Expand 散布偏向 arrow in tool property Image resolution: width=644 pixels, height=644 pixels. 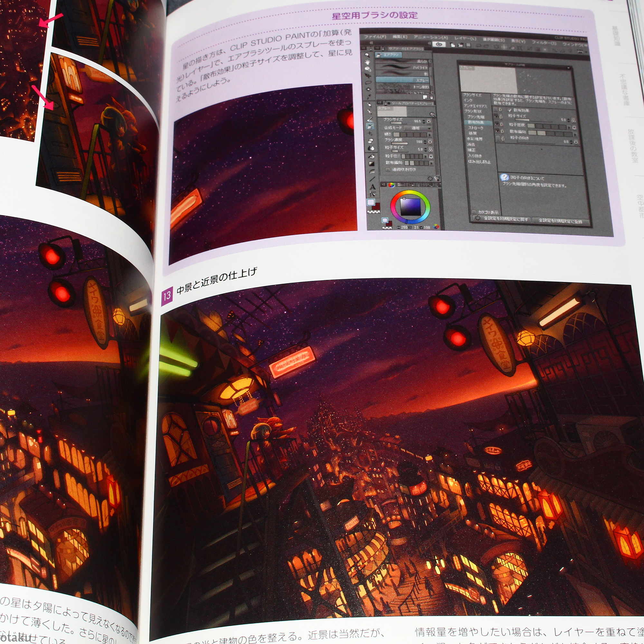pyautogui.click(x=431, y=164)
